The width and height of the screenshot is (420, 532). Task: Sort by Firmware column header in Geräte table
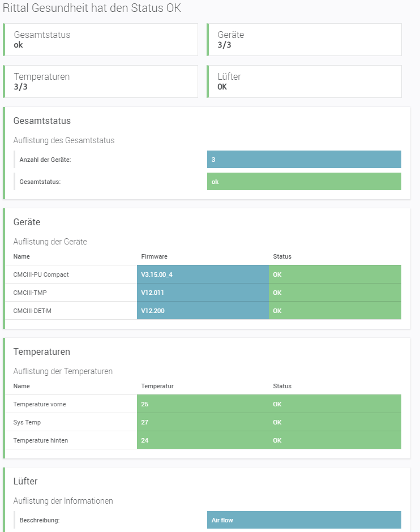[x=155, y=256]
